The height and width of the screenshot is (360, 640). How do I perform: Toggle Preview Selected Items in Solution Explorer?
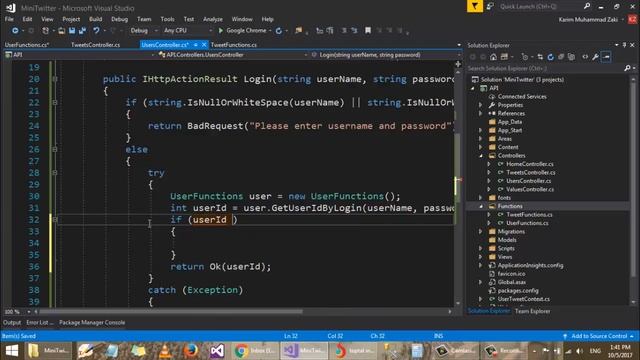607,57
